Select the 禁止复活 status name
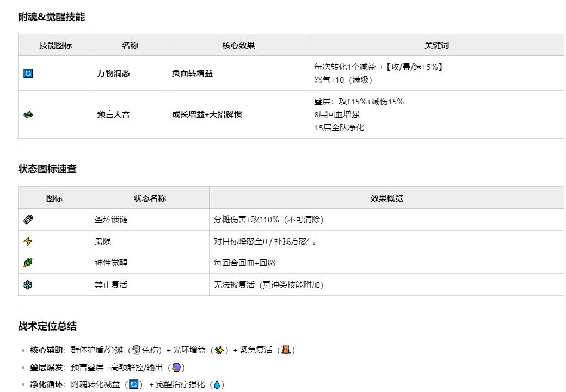 (111, 284)
